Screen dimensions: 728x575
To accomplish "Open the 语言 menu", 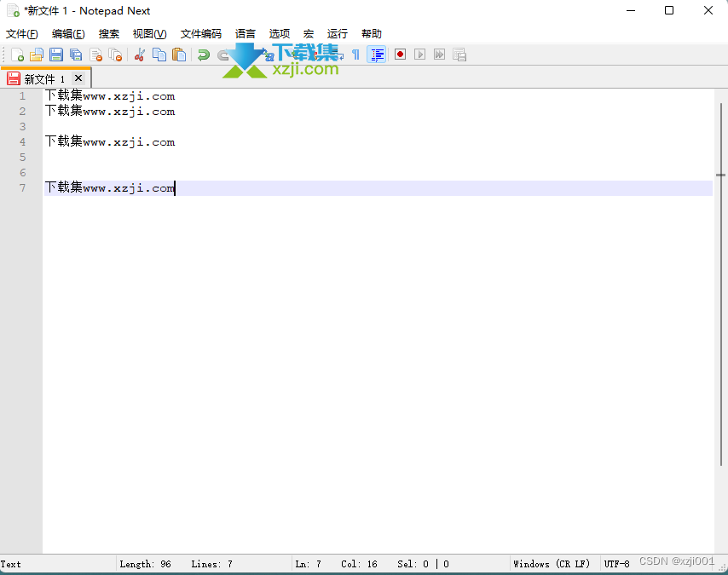I will coord(245,34).
